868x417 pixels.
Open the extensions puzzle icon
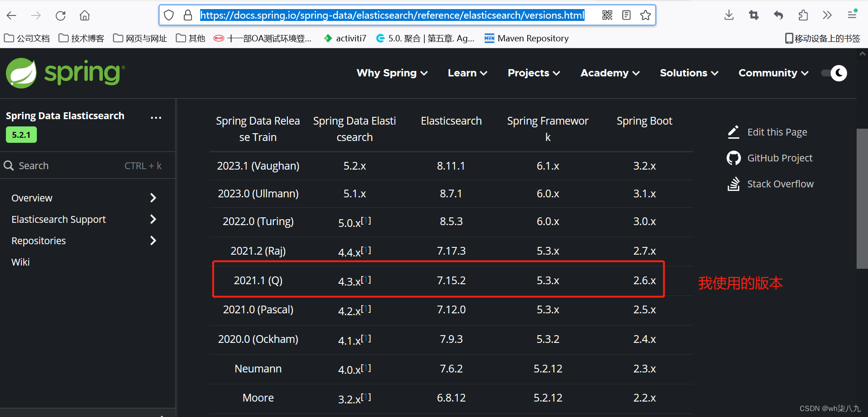click(803, 15)
